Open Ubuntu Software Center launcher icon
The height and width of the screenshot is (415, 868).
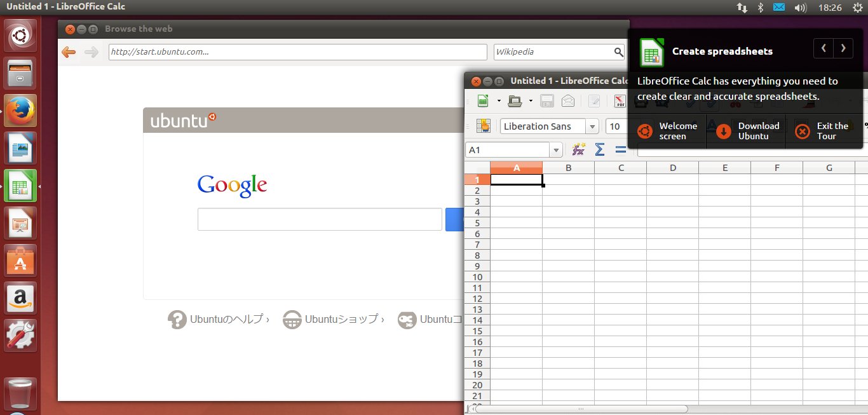[x=22, y=261]
